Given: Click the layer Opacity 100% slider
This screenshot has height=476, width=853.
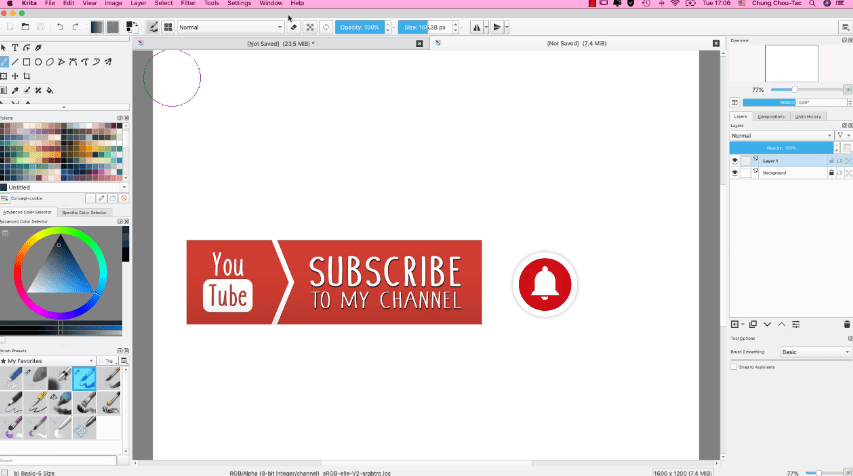Looking at the screenshot, I should [781, 148].
